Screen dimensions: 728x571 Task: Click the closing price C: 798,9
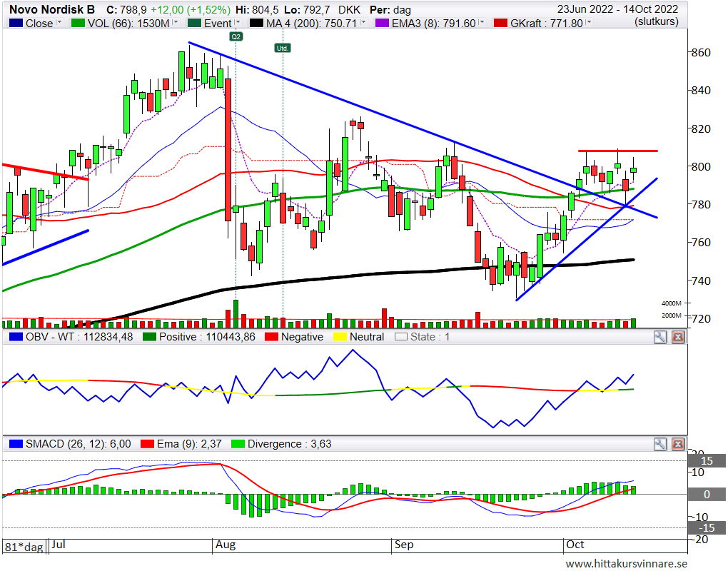click(127, 10)
